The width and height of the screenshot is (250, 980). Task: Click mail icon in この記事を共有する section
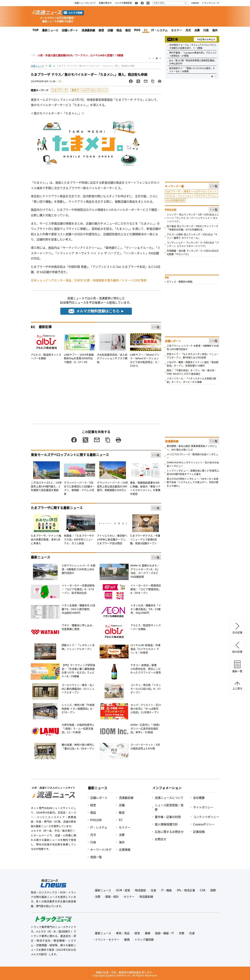pyautogui.click(x=97, y=440)
